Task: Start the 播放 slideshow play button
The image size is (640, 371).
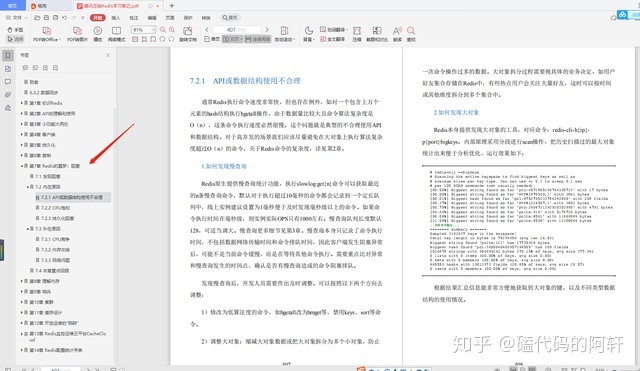Action: [x=98, y=34]
